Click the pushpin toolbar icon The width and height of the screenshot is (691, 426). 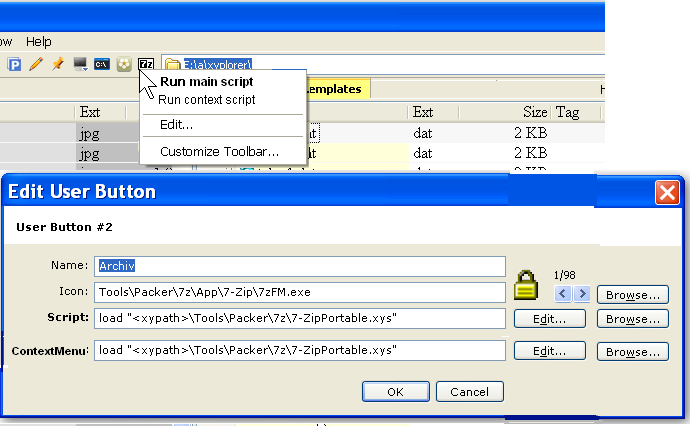[x=57, y=64]
